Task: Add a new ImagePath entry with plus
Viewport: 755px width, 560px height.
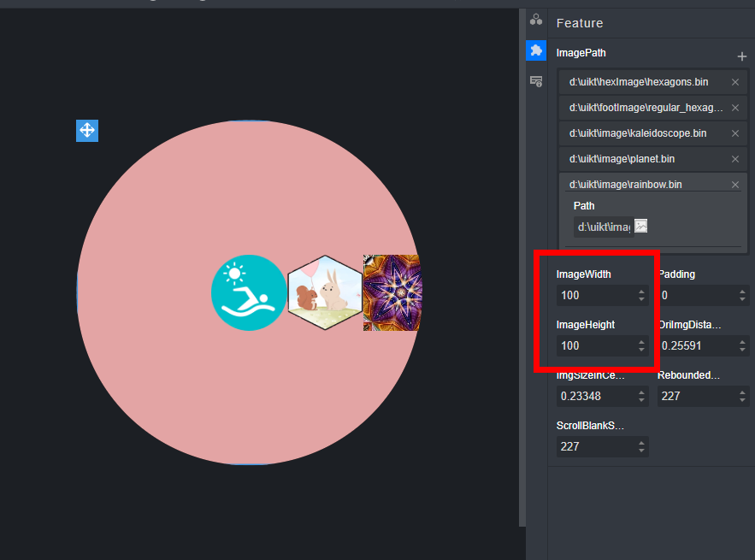Action: [x=741, y=56]
